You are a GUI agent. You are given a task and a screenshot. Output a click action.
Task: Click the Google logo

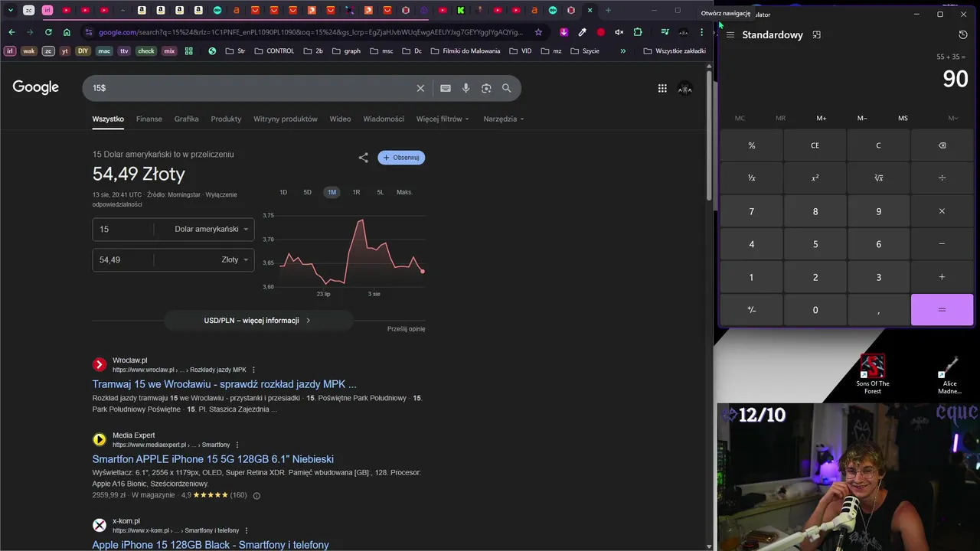coord(35,87)
